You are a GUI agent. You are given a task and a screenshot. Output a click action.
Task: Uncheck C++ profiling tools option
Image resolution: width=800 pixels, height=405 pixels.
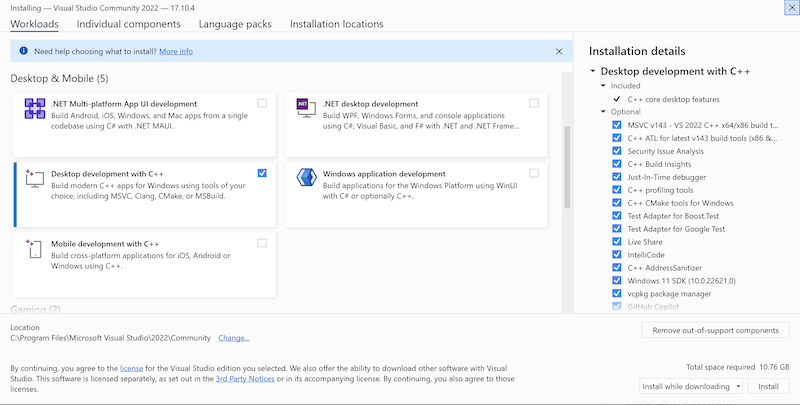(x=616, y=190)
